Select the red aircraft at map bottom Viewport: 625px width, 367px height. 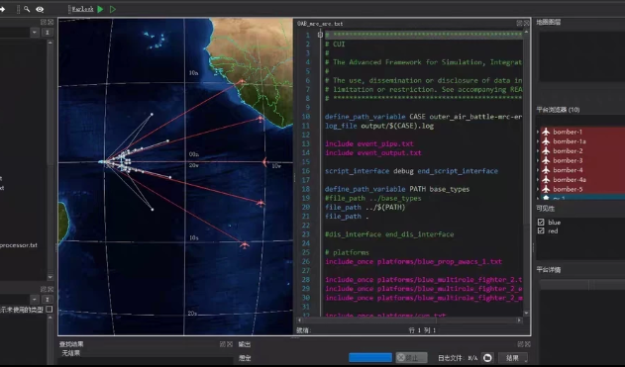[x=245, y=245]
